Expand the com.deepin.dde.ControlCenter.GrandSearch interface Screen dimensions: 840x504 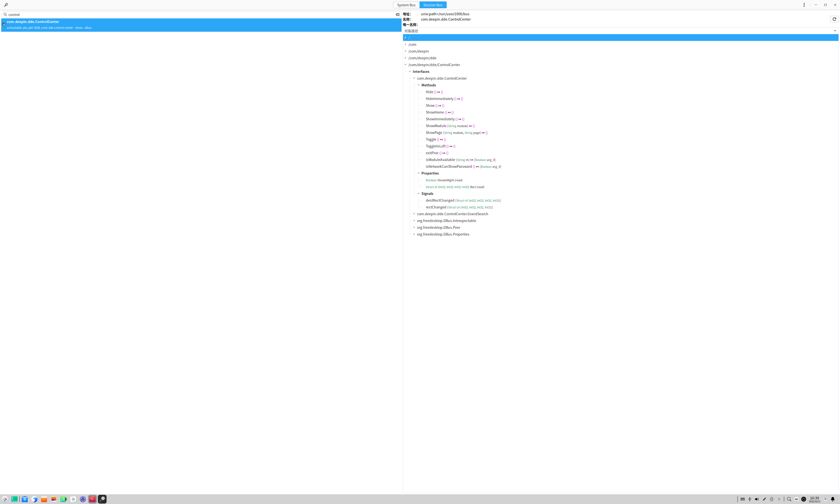[414, 214]
